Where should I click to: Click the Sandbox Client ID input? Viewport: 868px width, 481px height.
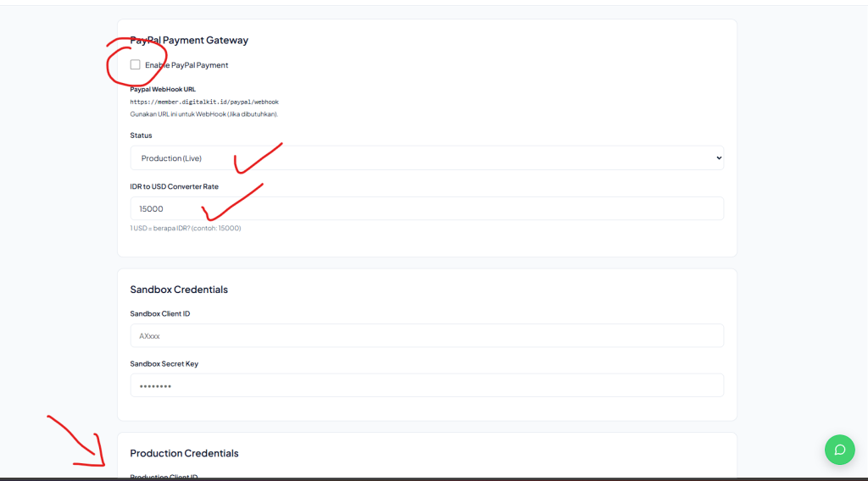(426, 335)
